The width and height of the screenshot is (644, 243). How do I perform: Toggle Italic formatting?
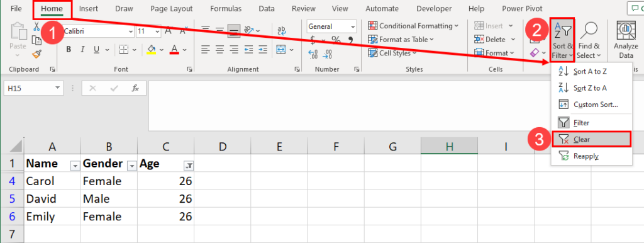[82, 50]
